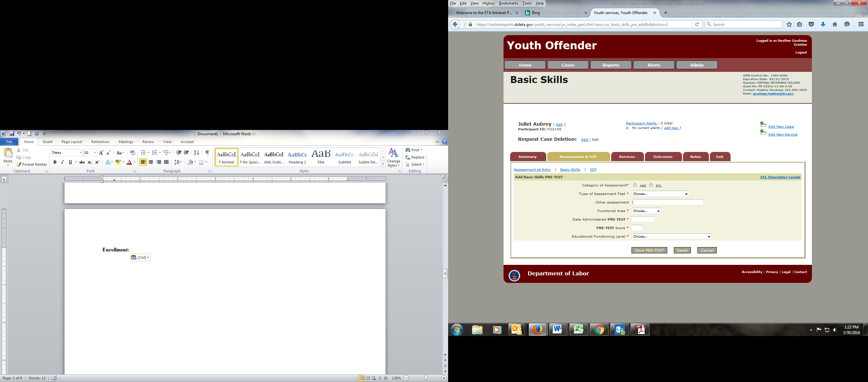Open Type of Assessment Test dropdown

click(660, 194)
